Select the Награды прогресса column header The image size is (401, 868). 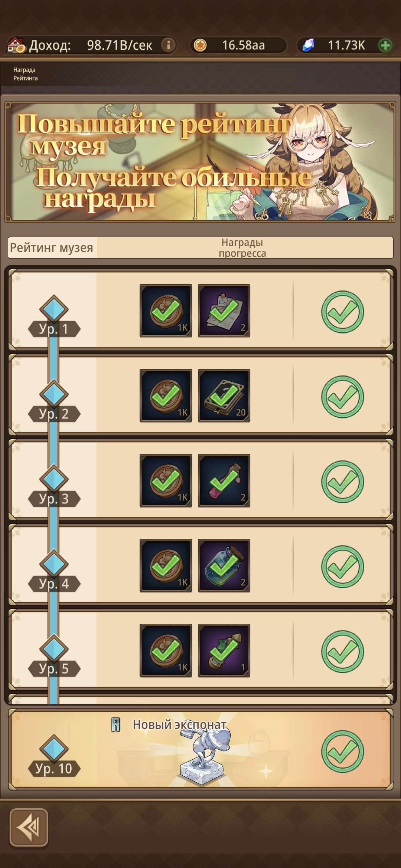coord(242,248)
